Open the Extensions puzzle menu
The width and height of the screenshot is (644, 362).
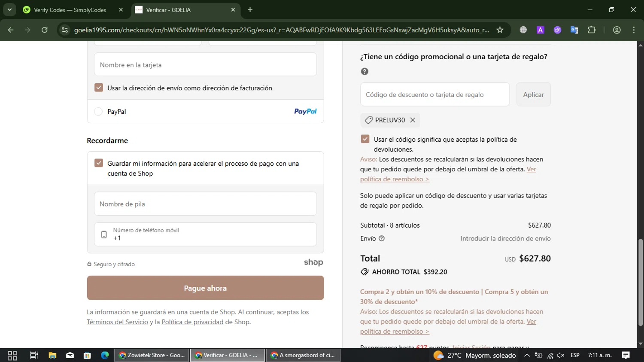pyautogui.click(x=592, y=30)
